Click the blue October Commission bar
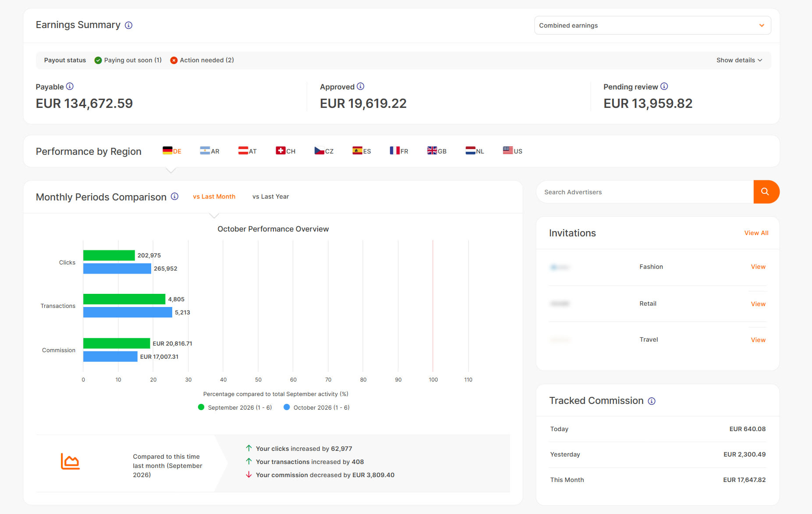 click(110, 357)
